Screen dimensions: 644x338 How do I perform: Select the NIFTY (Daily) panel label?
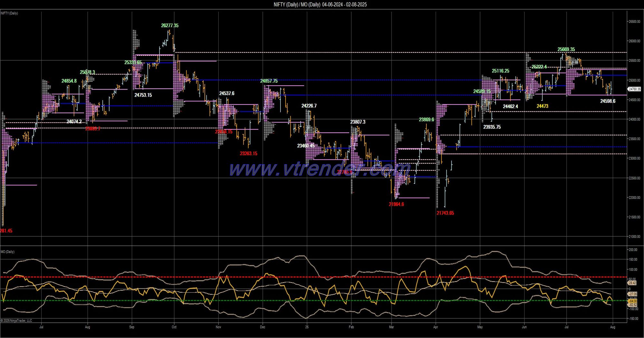[9, 13]
